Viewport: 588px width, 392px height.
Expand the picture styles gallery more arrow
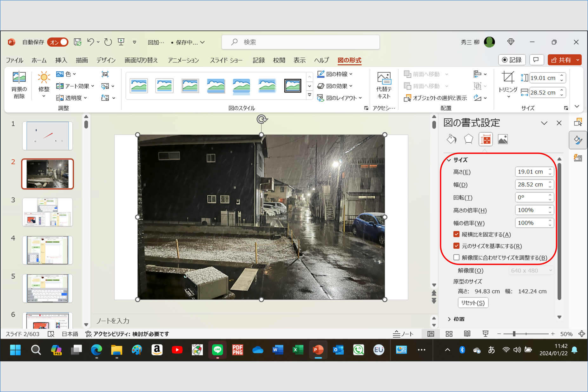click(309, 95)
